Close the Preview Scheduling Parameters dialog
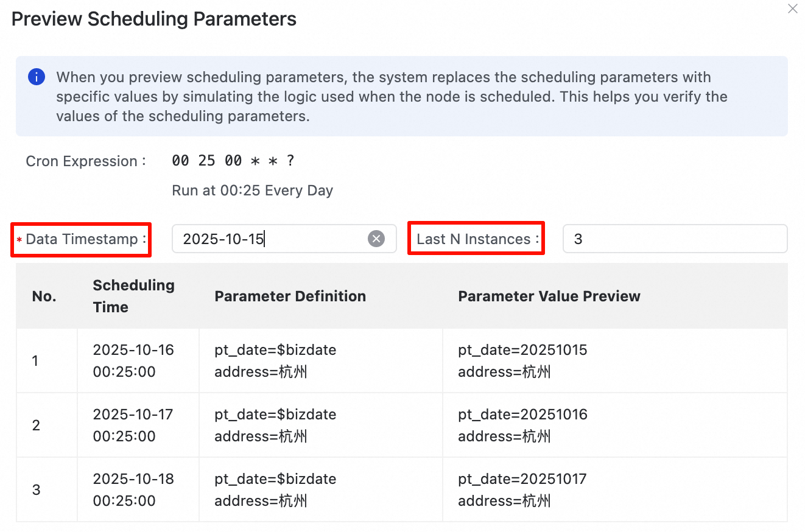This screenshot has width=805, height=532. coord(792,9)
